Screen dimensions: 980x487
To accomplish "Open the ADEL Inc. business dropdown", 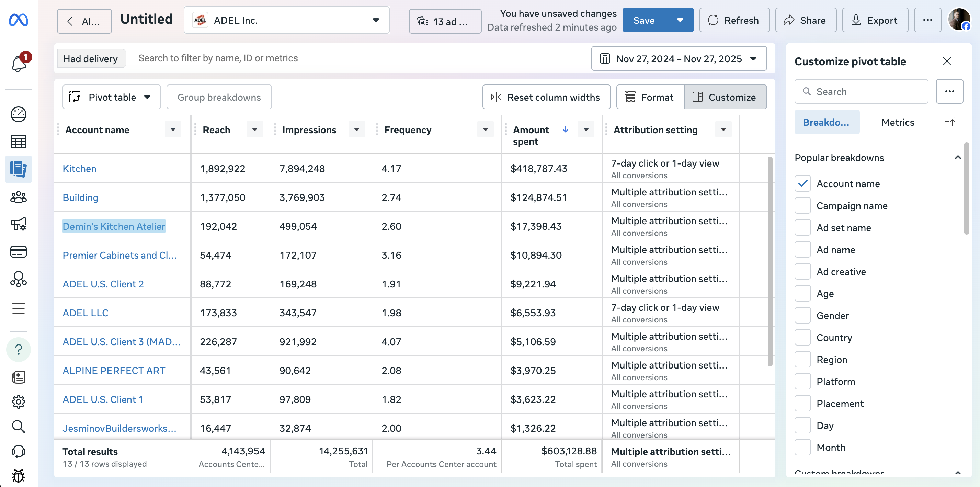I will [286, 20].
